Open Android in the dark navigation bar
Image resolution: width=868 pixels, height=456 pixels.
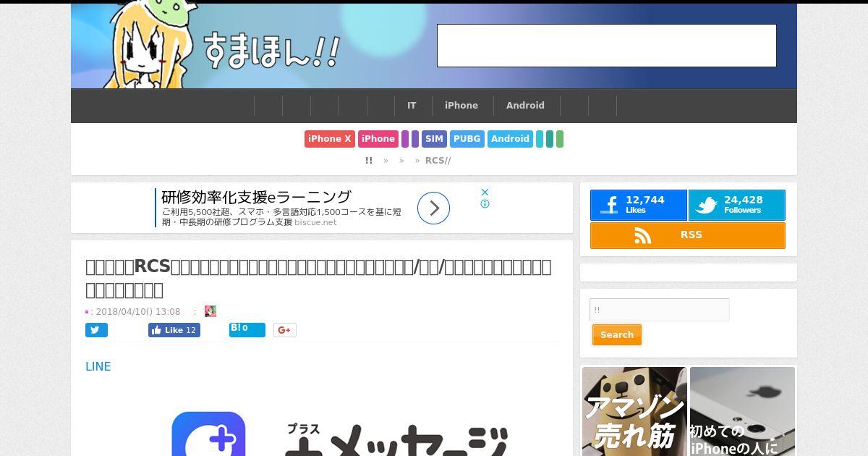[x=525, y=106]
